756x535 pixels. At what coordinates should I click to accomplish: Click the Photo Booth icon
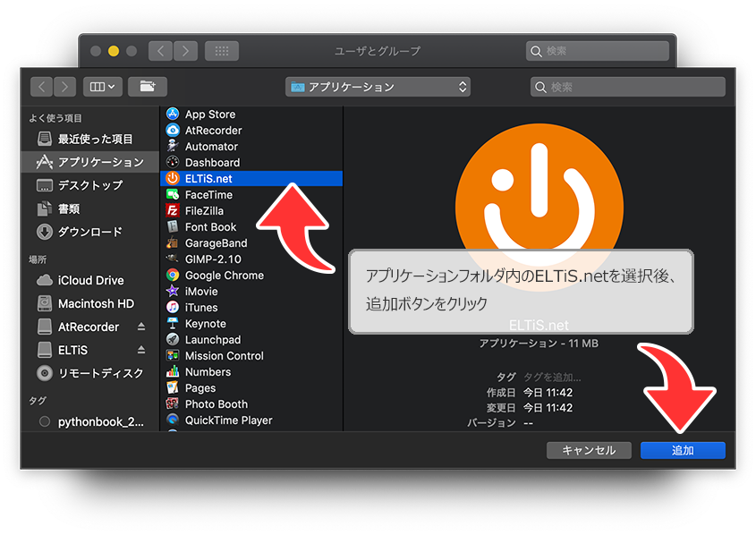173,403
